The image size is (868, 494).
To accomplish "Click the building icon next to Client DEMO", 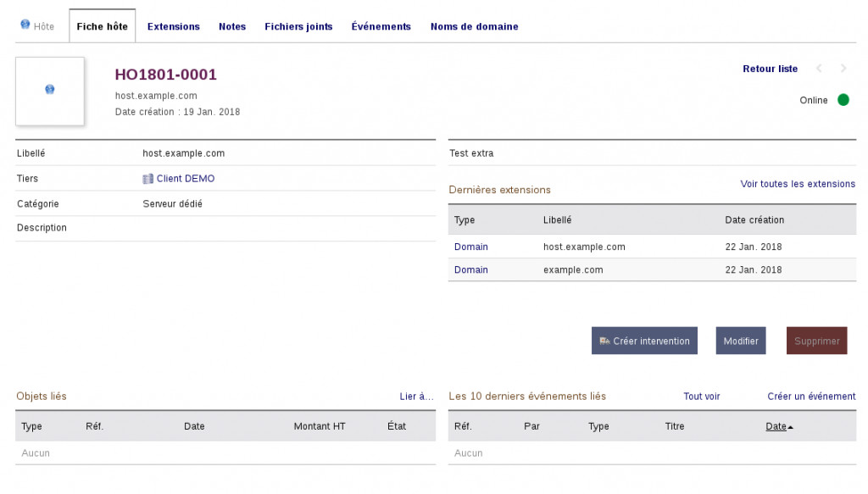I will click(148, 179).
